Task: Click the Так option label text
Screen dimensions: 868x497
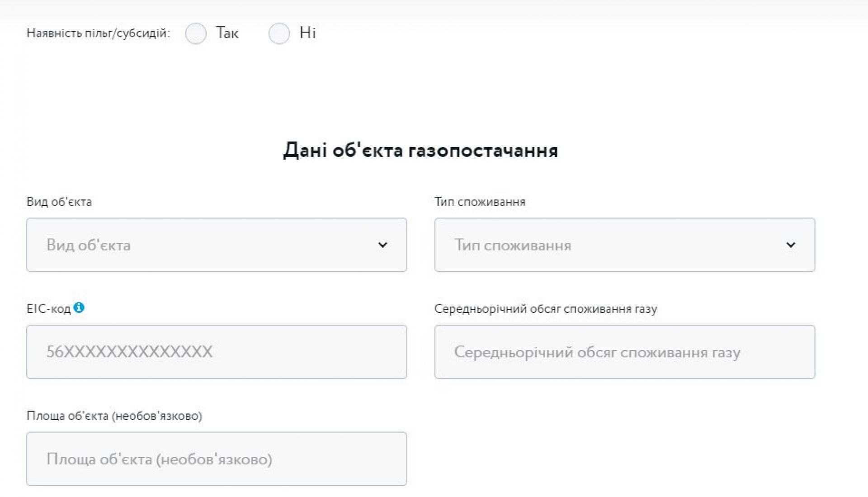Action: point(227,33)
